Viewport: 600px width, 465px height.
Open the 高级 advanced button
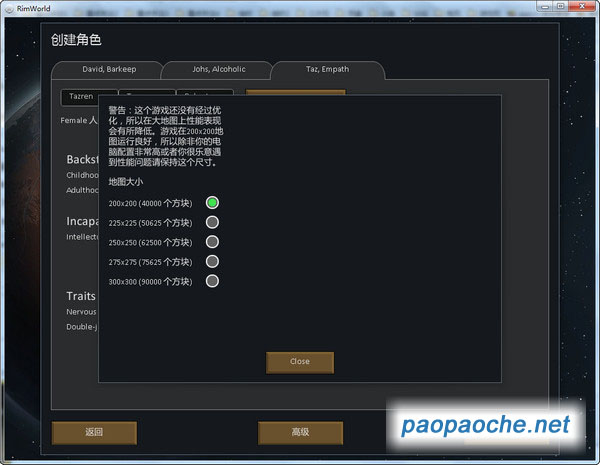[300, 432]
